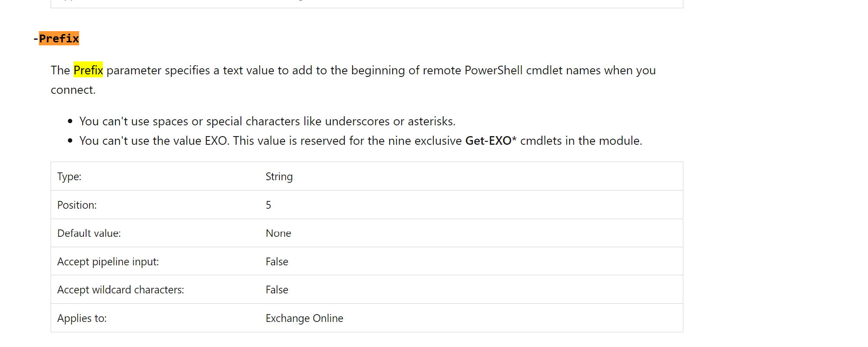Click the 'Accept pipeline input:' label
Screen dimensions: 868x347
click(108, 261)
